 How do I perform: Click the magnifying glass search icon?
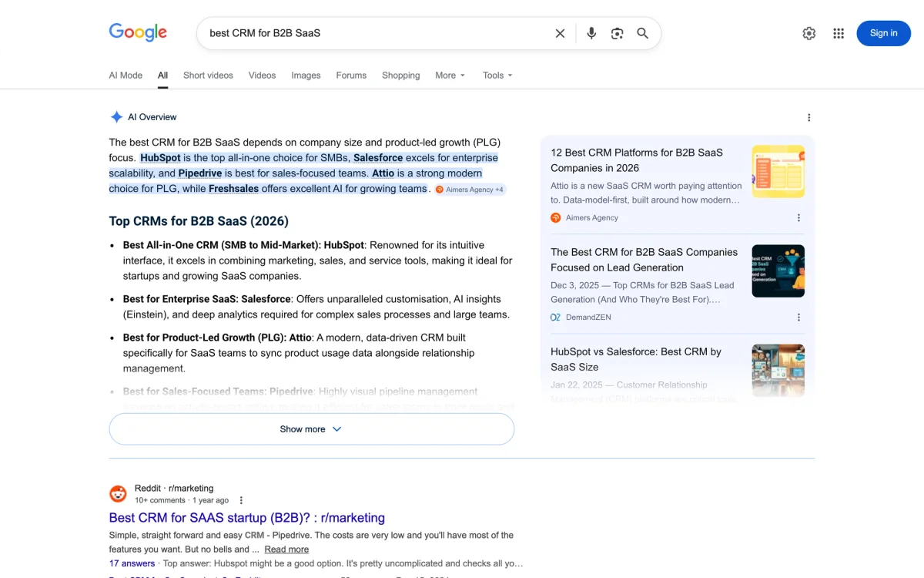point(642,33)
